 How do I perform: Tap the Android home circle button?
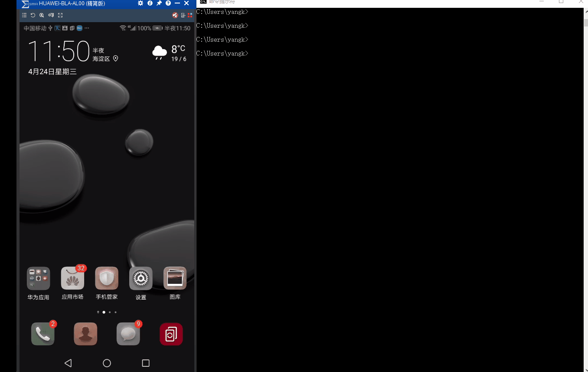(107, 363)
